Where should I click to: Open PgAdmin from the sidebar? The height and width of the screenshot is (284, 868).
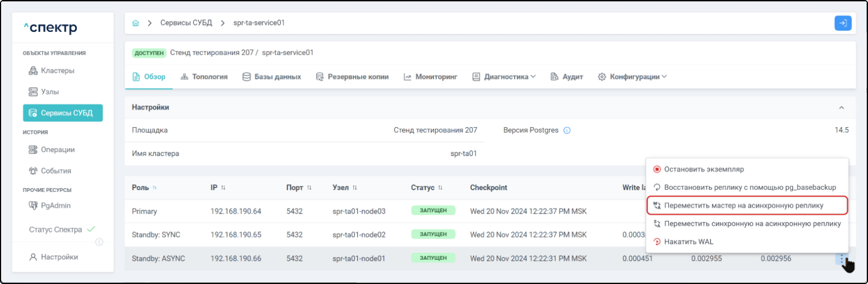[55, 206]
